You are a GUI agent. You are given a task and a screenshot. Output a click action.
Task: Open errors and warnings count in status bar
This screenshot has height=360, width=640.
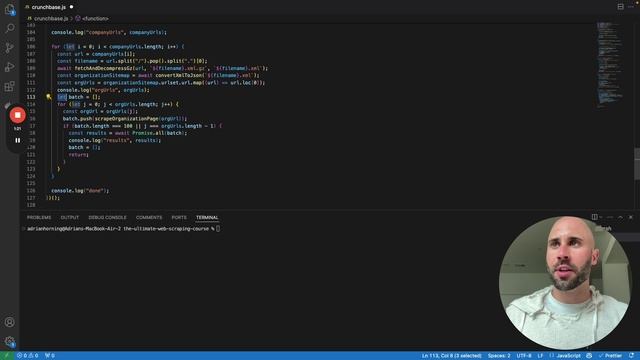point(27,356)
